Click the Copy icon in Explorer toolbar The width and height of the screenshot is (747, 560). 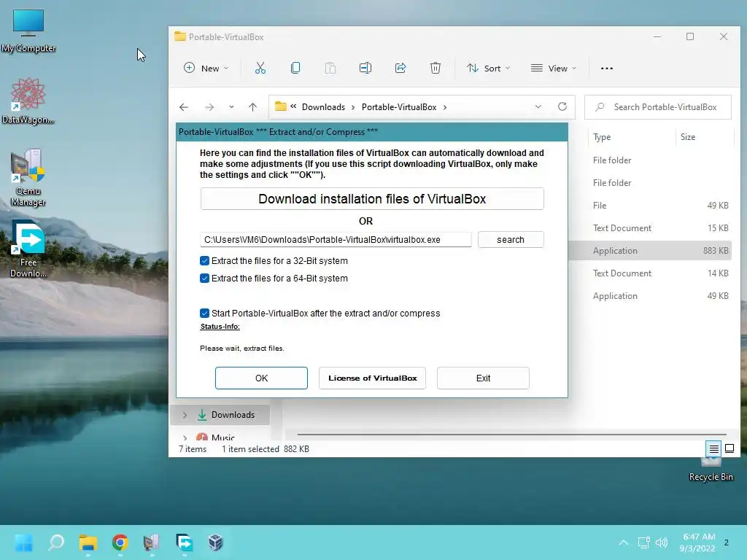coord(295,68)
